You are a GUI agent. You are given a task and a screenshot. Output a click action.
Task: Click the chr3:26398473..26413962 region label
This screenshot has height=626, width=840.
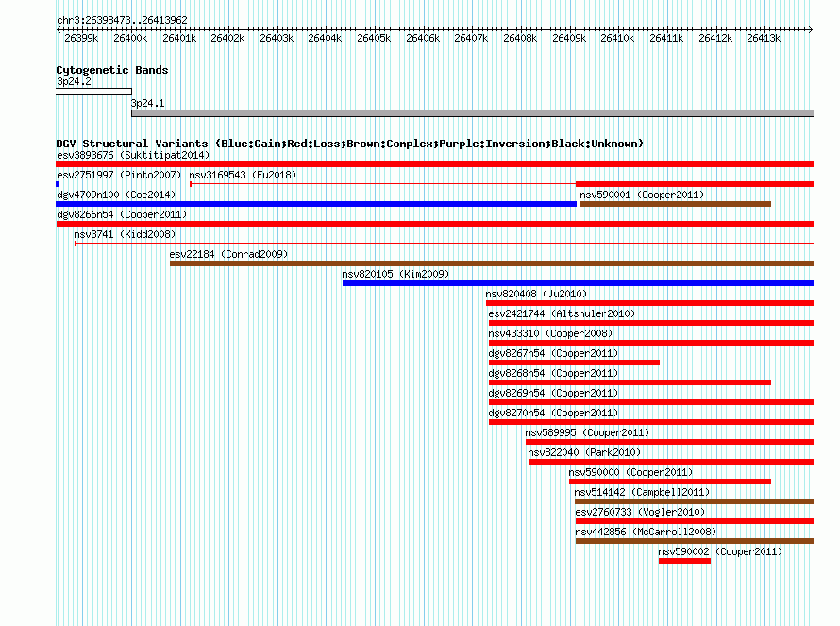coord(122,20)
